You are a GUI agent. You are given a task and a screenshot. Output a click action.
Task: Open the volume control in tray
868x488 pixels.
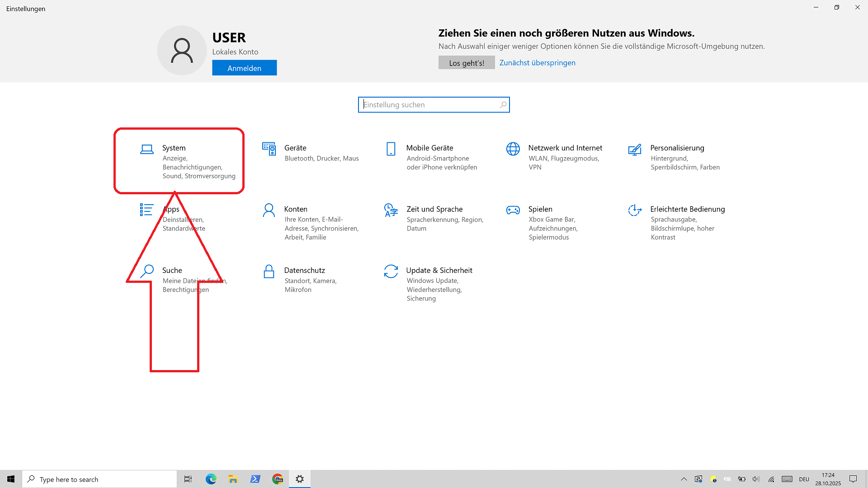(x=756, y=479)
